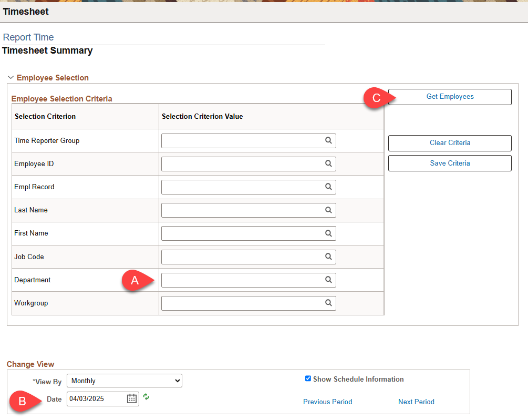
Task: Open the Department lookup icon
Action: pyautogui.click(x=328, y=280)
